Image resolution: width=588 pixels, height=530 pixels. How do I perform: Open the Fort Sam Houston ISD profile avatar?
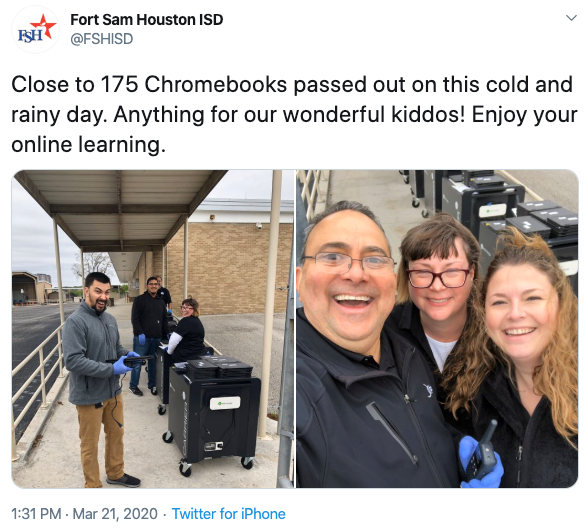pyautogui.click(x=36, y=29)
